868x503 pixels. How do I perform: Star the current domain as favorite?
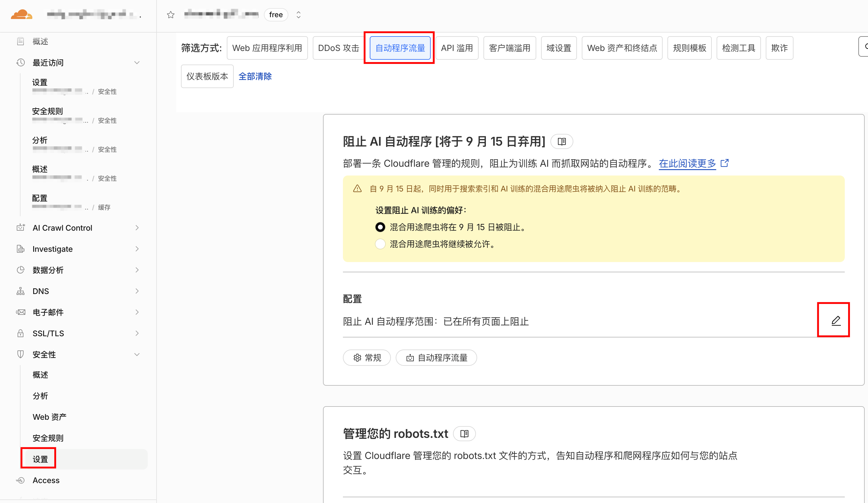coord(171,15)
